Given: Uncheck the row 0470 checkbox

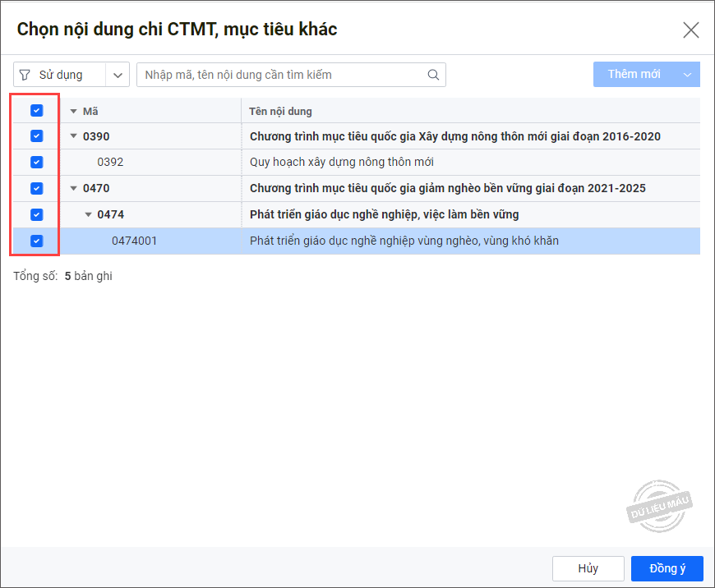Looking at the screenshot, I should click(36, 188).
